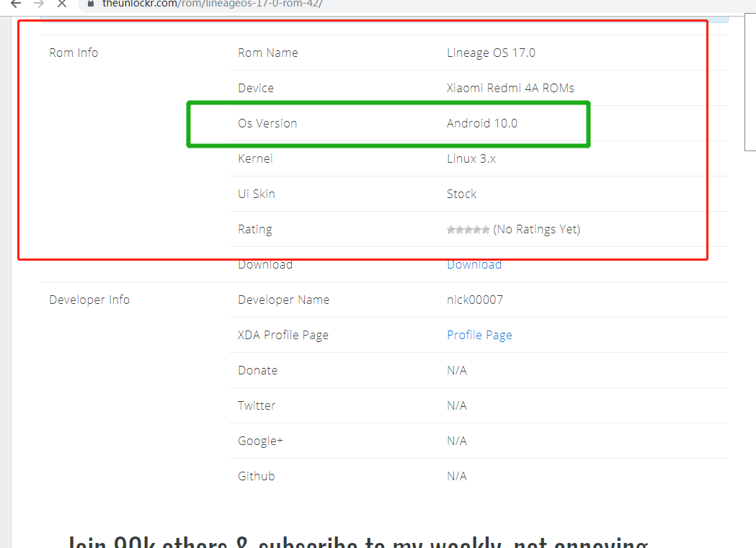Select the 'Os Version' label
The height and width of the screenshot is (548, 756).
pyautogui.click(x=267, y=123)
